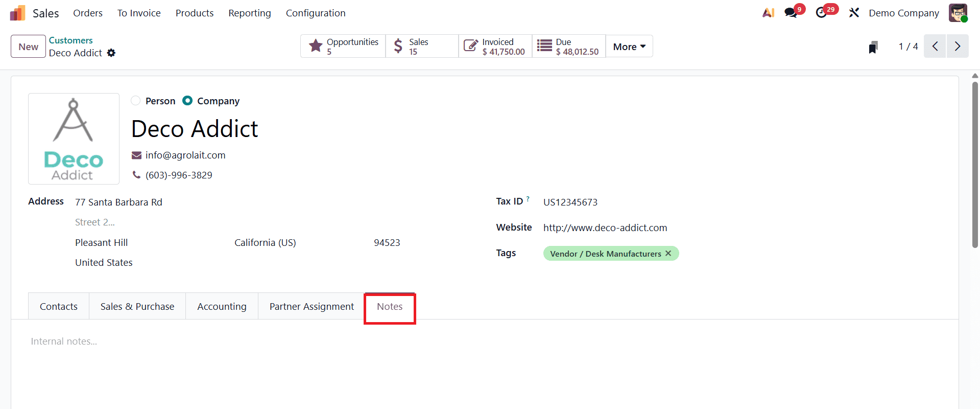Switch to the Accounting tab

pos(222,306)
